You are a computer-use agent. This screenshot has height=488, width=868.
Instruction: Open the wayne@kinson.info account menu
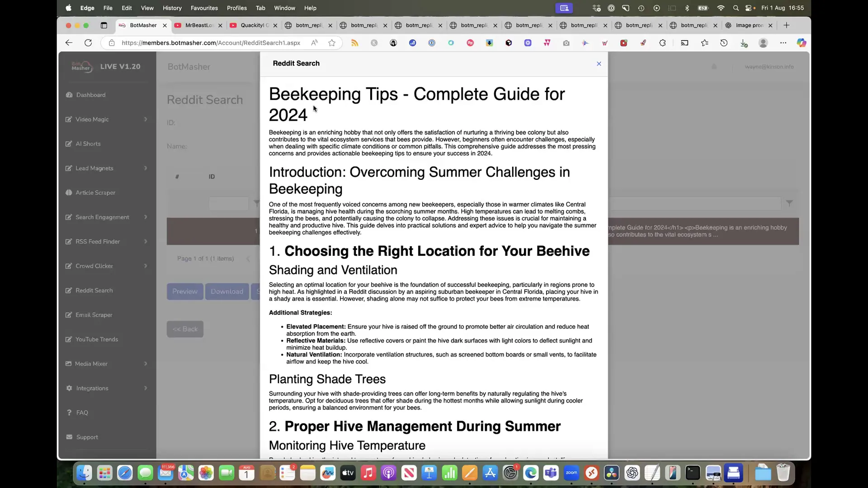click(x=769, y=66)
